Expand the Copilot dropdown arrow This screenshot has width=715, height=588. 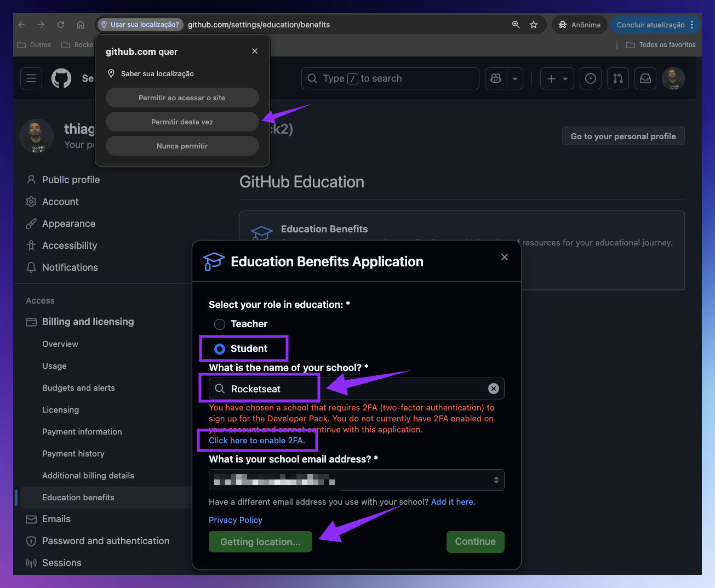click(x=515, y=78)
